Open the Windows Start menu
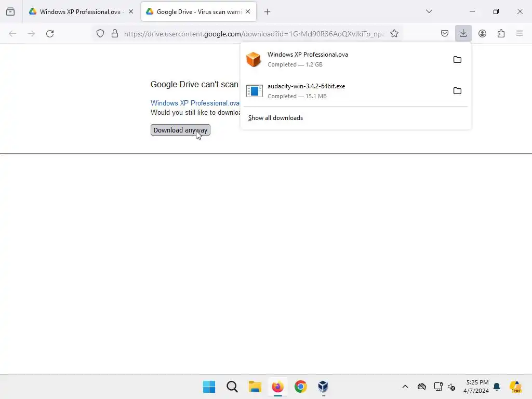 pos(209,387)
